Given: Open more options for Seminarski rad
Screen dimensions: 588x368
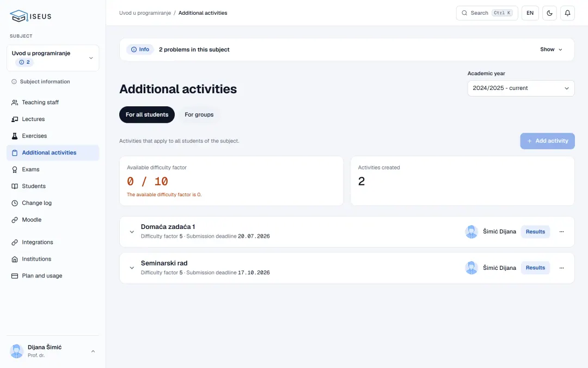Looking at the screenshot, I should click(x=561, y=268).
